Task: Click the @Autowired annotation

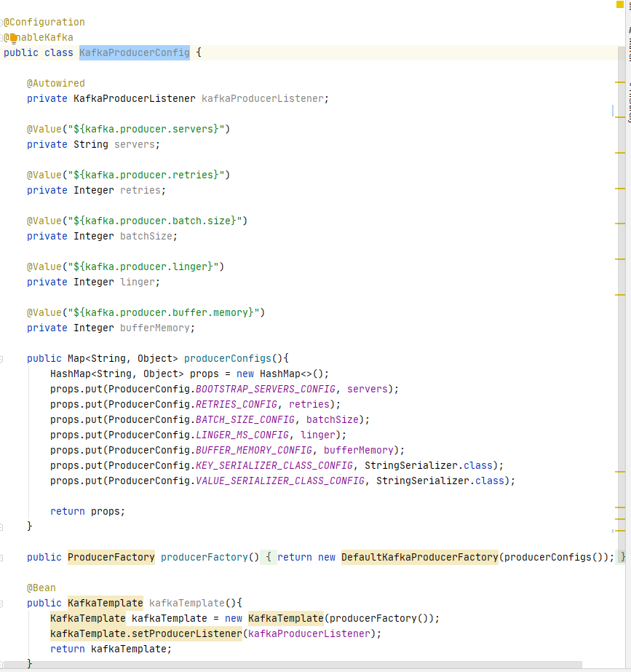Action: (x=56, y=83)
